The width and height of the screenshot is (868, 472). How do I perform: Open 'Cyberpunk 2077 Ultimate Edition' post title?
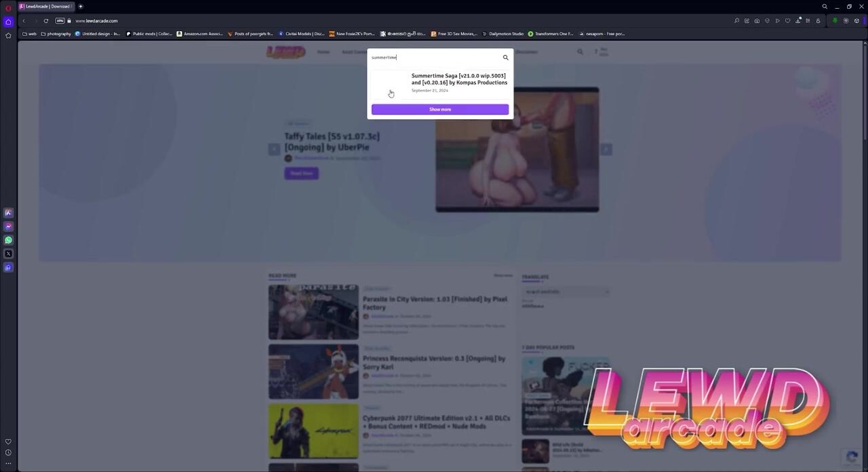point(437,422)
